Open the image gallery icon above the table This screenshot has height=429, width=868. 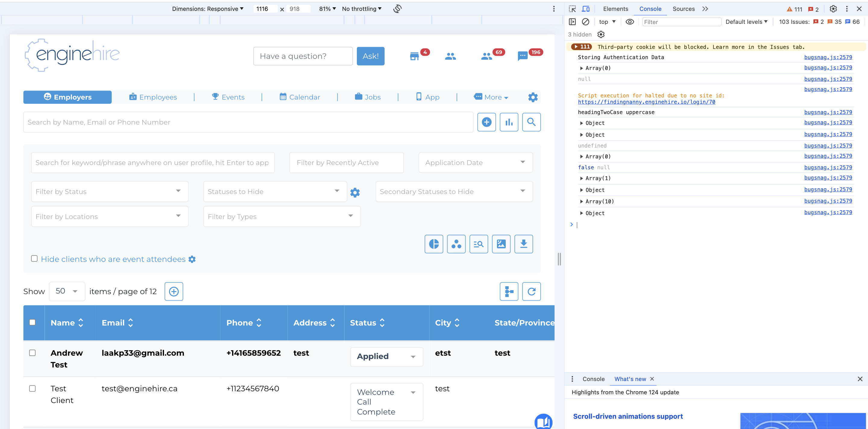(501, 244)
